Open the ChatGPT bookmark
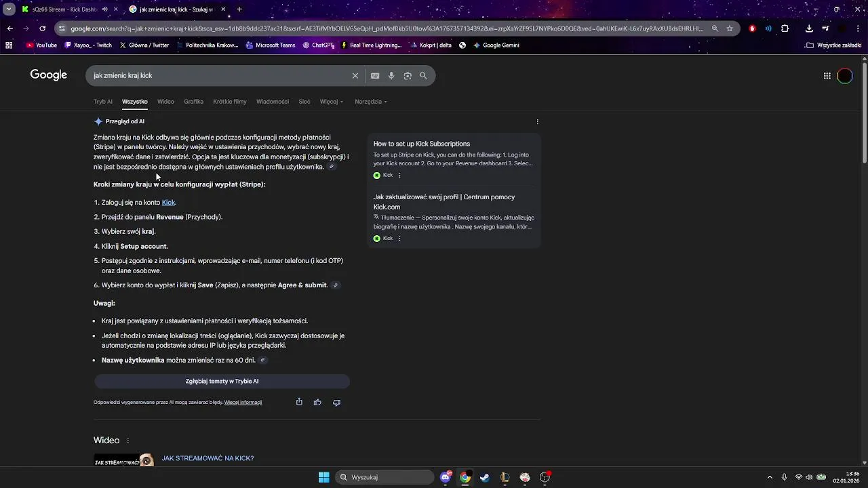This screenshot has width=868, height=488. [319, 45]
